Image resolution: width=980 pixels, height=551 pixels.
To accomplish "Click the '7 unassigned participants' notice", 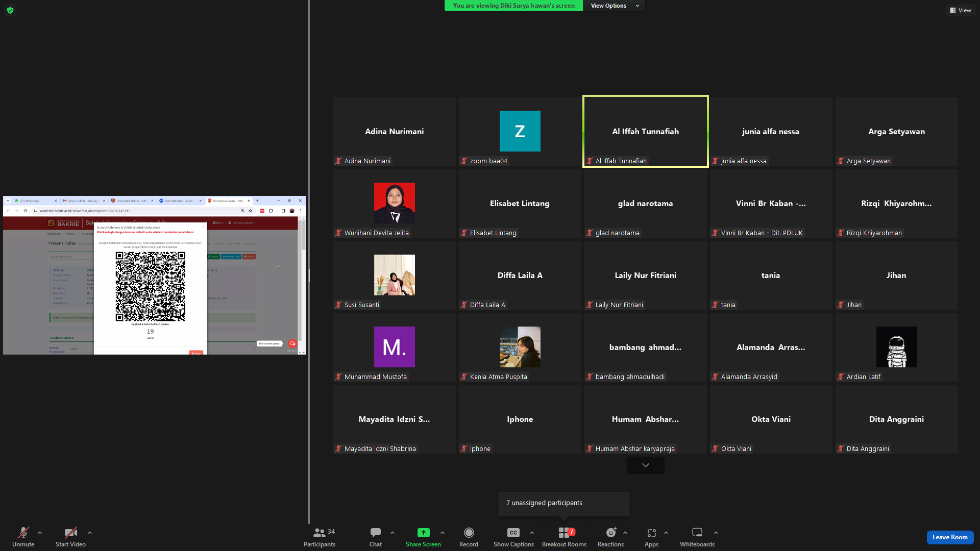I will [564, 503].
